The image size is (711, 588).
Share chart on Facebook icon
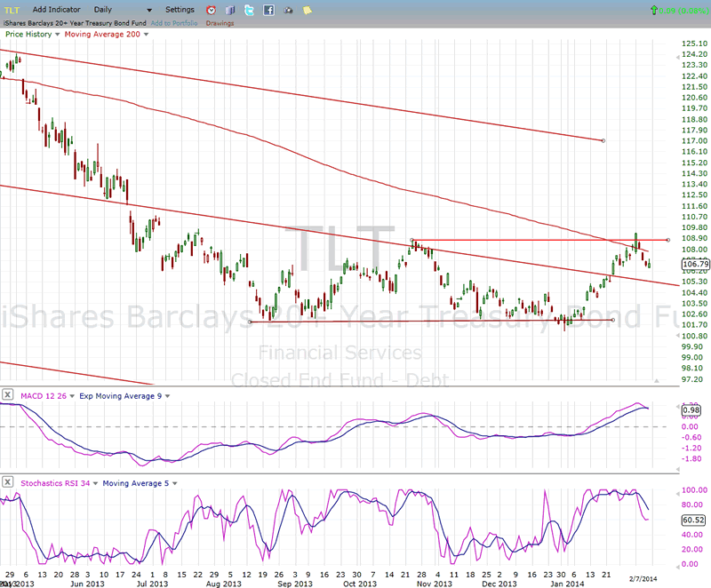tap(268, 10)
